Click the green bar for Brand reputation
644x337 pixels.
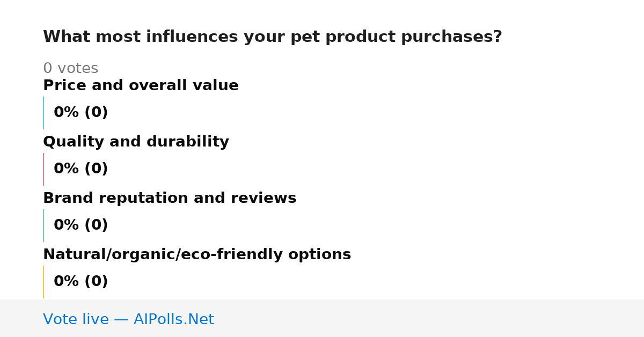(43, 225)
